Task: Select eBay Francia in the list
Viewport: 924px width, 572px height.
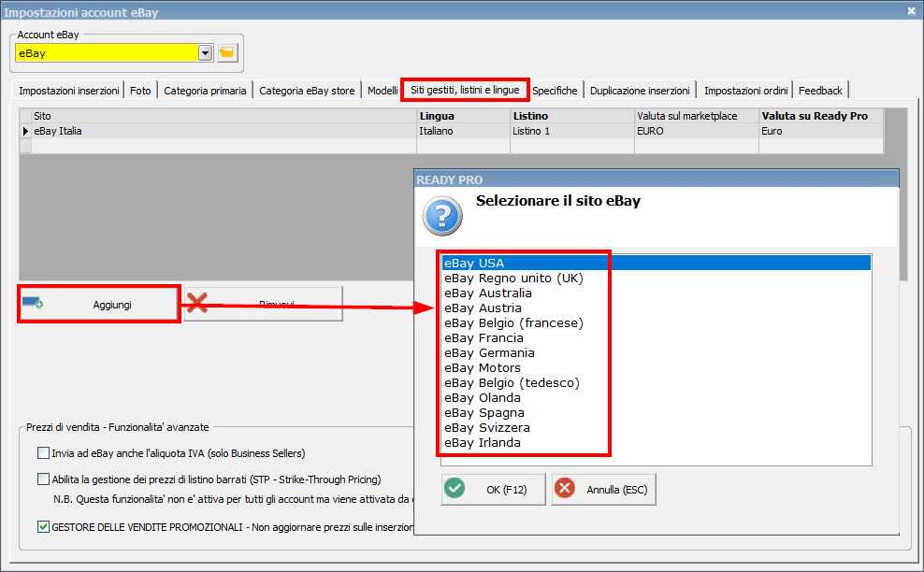Action: (x=657, y=338)
